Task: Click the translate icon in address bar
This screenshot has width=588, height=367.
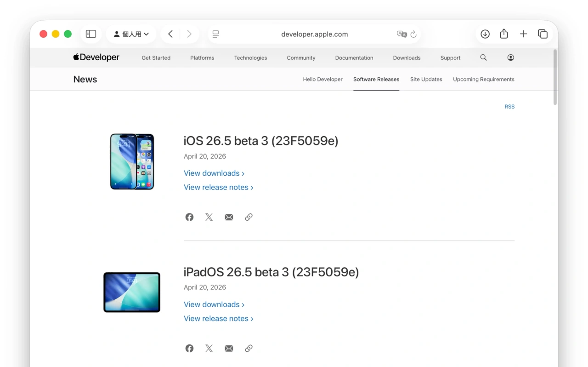Action: pyautogui.click(x=402, y=34)
